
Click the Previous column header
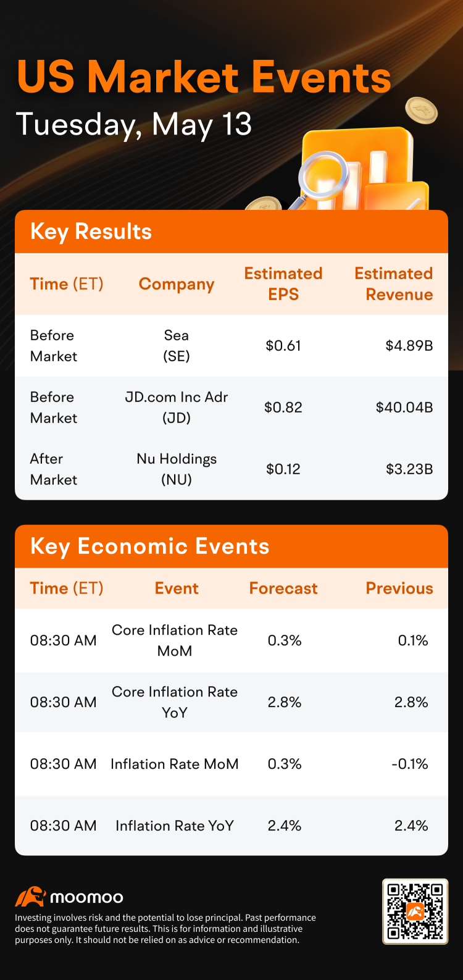[x=399, y=588]
